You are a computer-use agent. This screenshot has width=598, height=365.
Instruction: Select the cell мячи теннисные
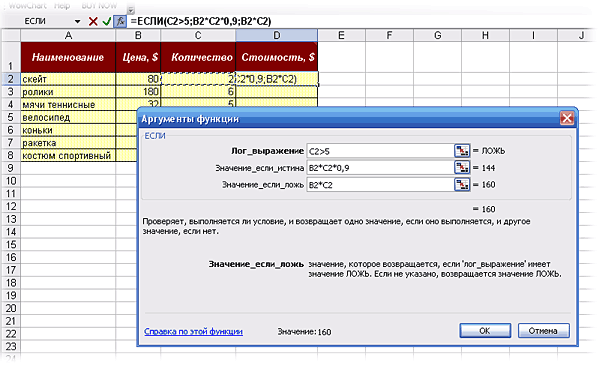click(68, 105)
